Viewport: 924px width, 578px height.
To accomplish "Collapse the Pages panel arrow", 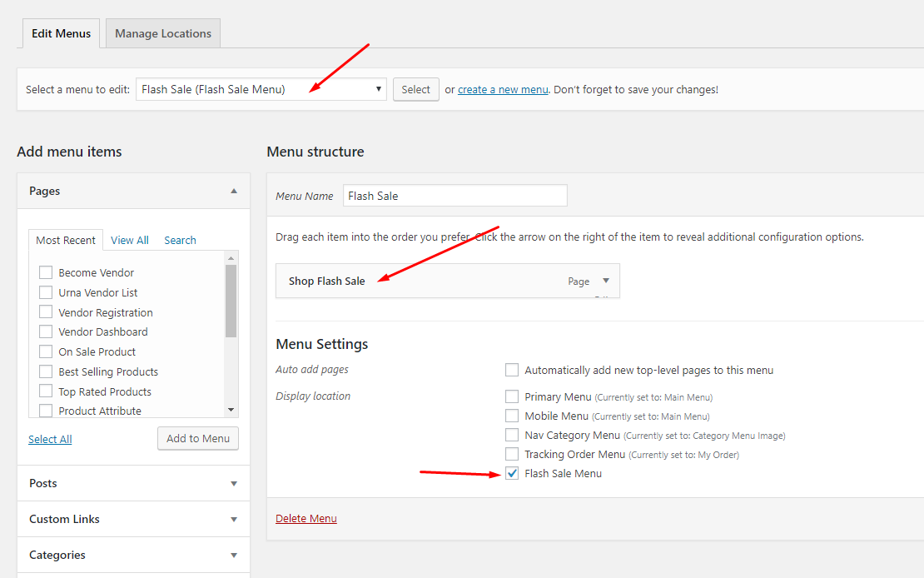I will (234, 191).
